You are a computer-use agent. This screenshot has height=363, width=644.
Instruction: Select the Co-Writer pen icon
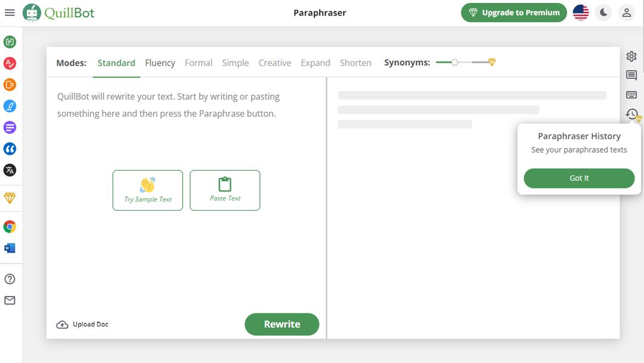pos(10,106)
